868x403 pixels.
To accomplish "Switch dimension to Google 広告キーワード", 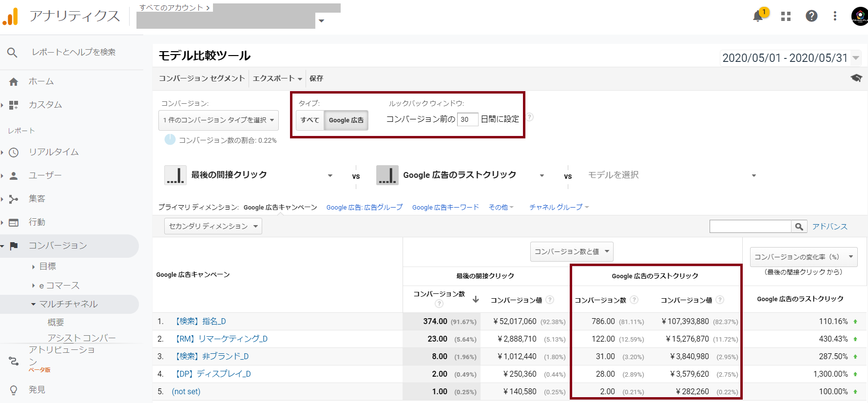I will click(445, 207).
